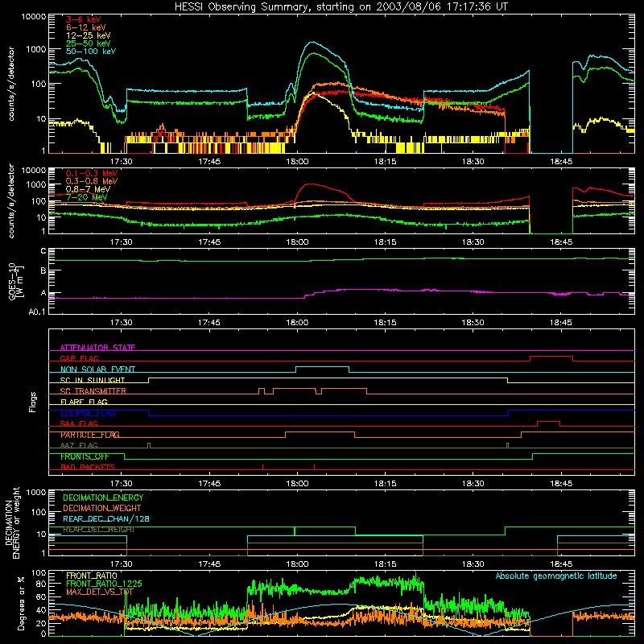Select the SAA_FLAG label
Image resolution: width=644 pixels, height=644 pixels.
79,423
